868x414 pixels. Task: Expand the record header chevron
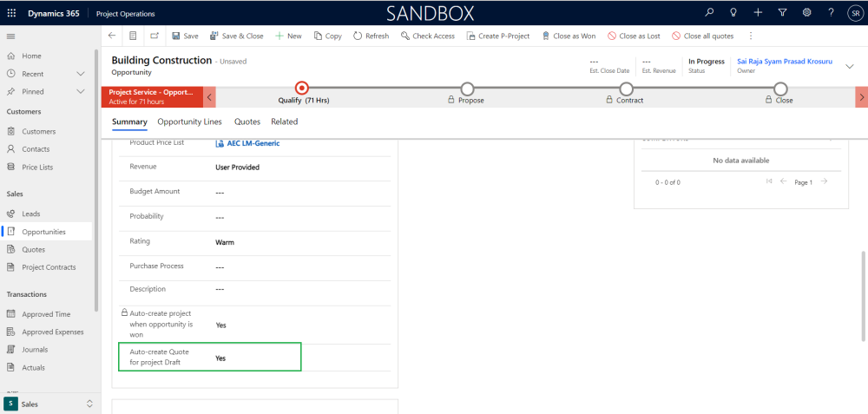coord(850,67)
